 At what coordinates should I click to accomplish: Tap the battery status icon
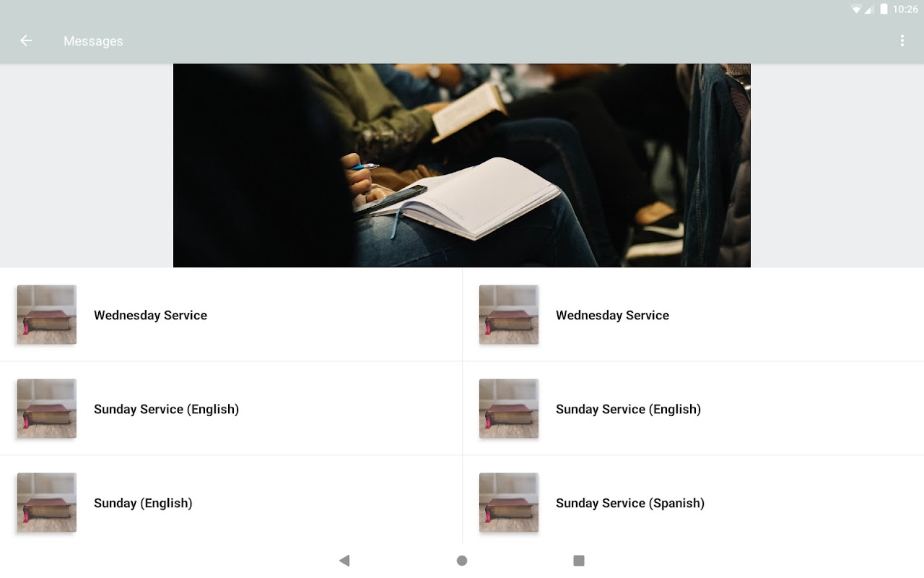[x=884, y=9]
